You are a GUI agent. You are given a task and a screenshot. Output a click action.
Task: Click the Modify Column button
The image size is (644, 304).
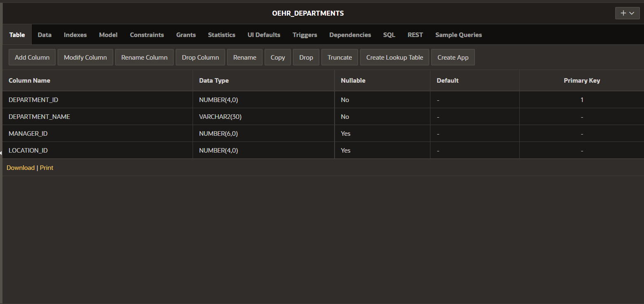(85, 57)
